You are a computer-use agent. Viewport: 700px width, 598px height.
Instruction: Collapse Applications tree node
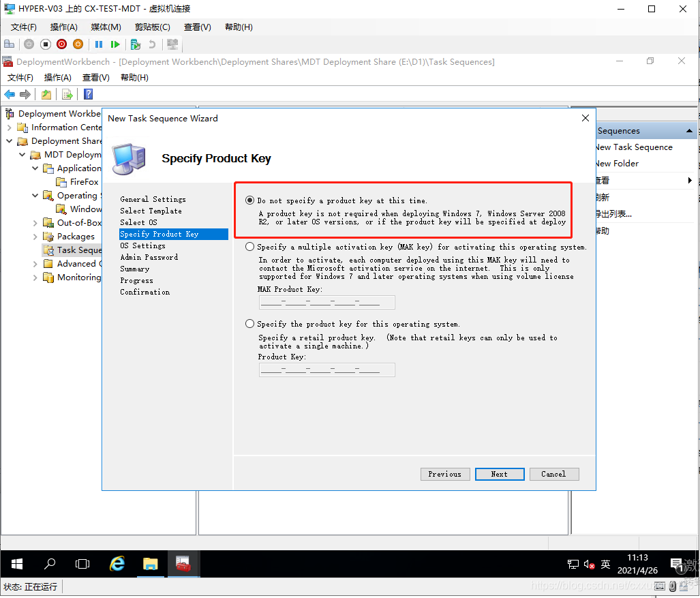pos(35,168)
